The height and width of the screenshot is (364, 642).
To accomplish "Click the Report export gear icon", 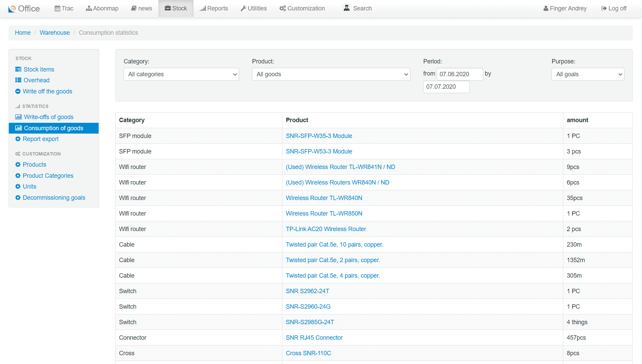I will (18, 139).
